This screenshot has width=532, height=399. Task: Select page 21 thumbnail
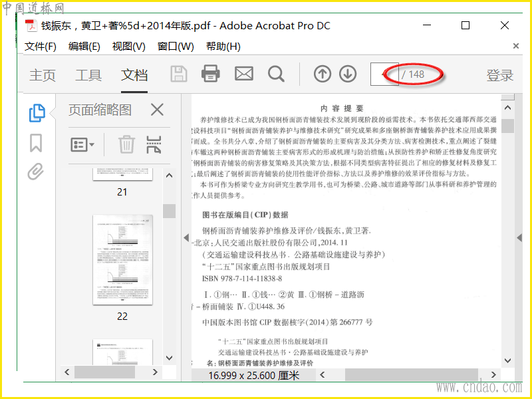122,174
